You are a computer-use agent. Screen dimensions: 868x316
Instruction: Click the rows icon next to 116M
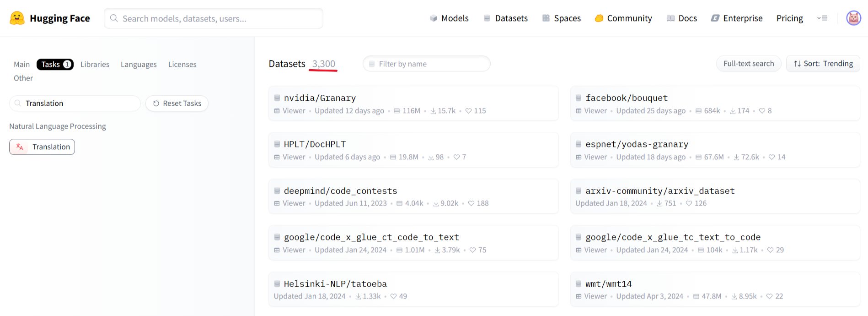pos(396,111)
